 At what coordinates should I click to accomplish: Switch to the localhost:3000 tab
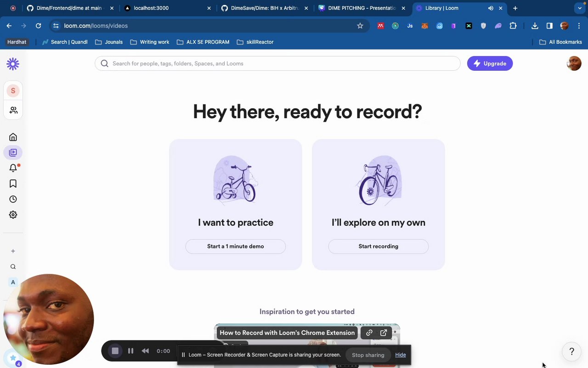point(168,8)
